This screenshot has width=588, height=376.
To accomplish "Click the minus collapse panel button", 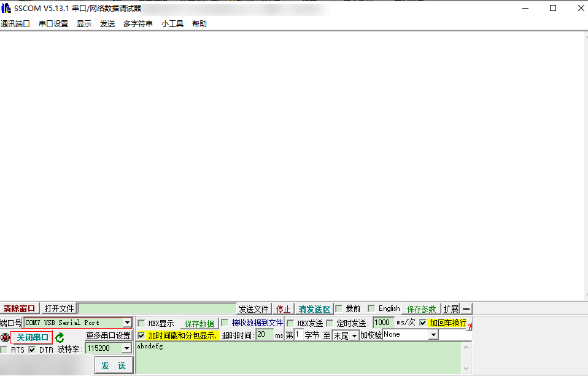I will click(466, 308).
